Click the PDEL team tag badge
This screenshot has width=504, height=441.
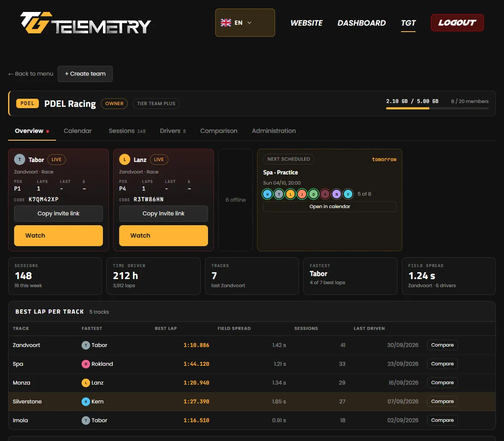tap(27, 103)
